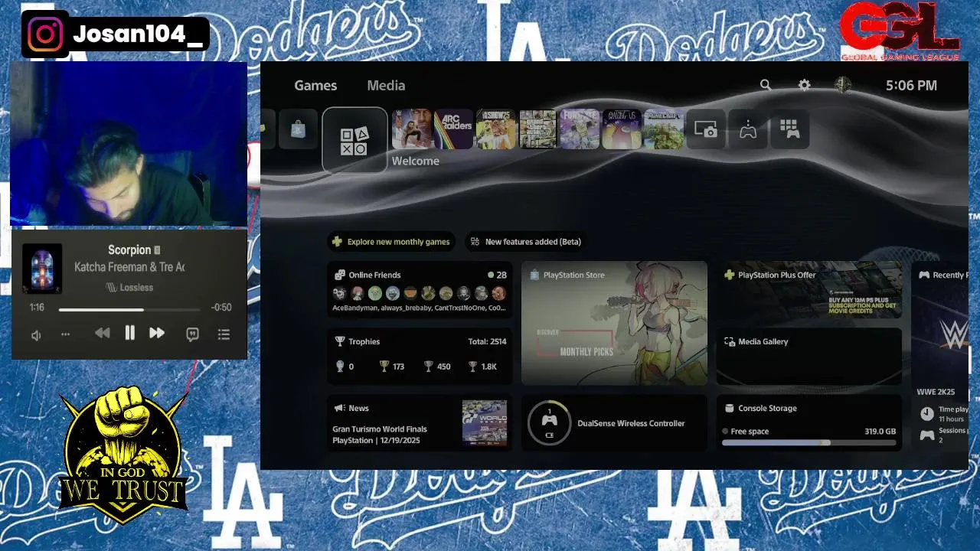
Task: Click the silver trophy count 1.8K
Action: (483, 367)
